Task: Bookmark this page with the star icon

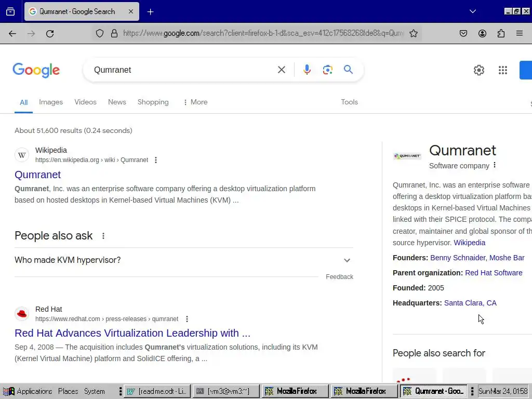Action: pyautogui.click(x=413, y=33)
